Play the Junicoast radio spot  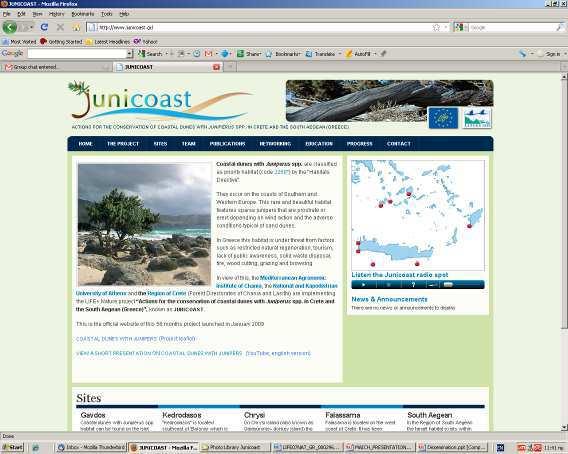tap(364, 285)
